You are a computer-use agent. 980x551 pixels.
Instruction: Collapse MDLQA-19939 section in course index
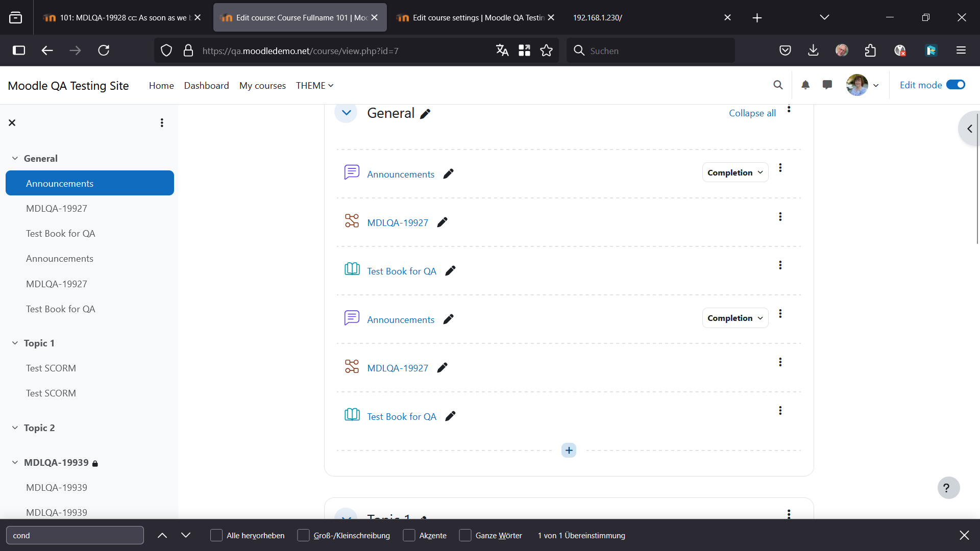click(15, 463)
